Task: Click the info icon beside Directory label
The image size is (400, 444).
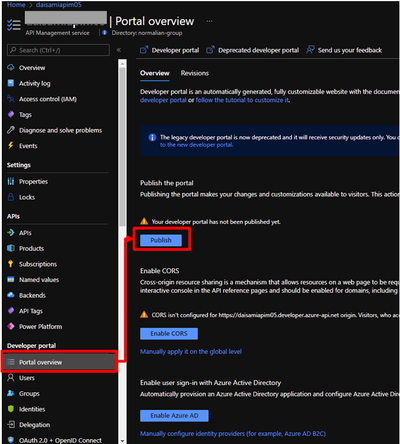Action: (105, 33)
